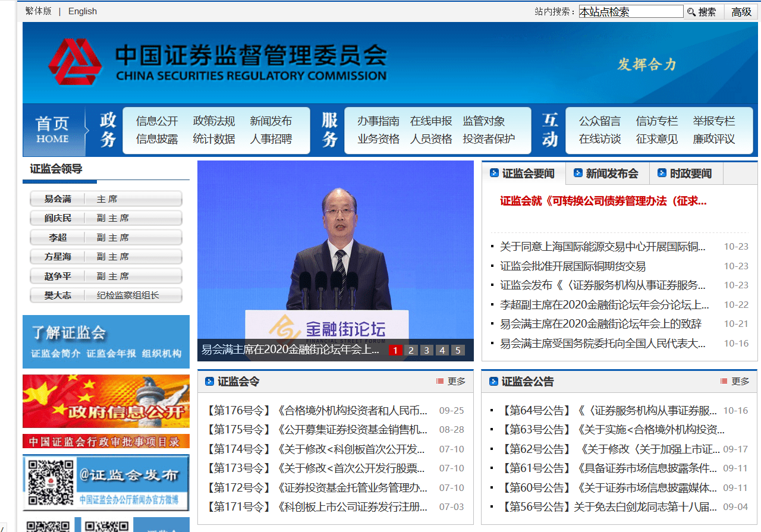Viewport: 761px width, 532px height.
Task: Go to slide 5 of the carousel
Action: click(x=457, y=350)
